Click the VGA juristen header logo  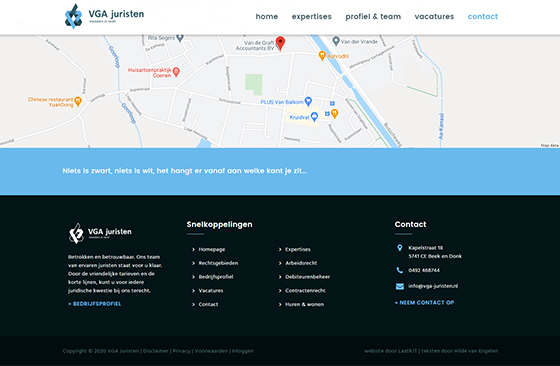[104, 16]
